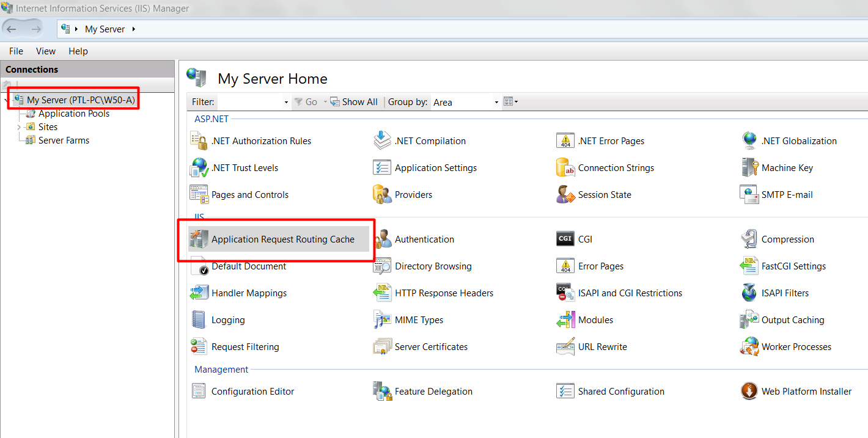Viewport: 868px width, 438px height.
Task: Click the Show All button
Action: pyautogui.click(x=354, y=102)
